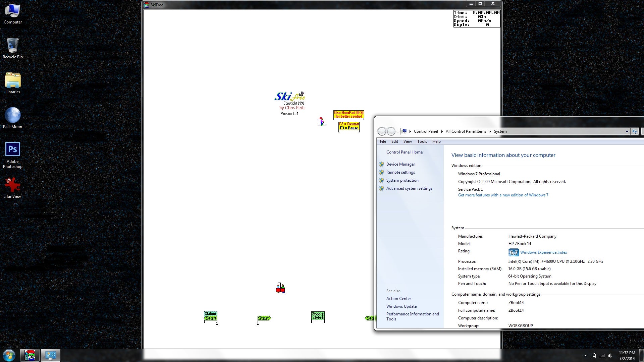
Task: Click the Windows Start orb
Action: (x=9, y=355)
